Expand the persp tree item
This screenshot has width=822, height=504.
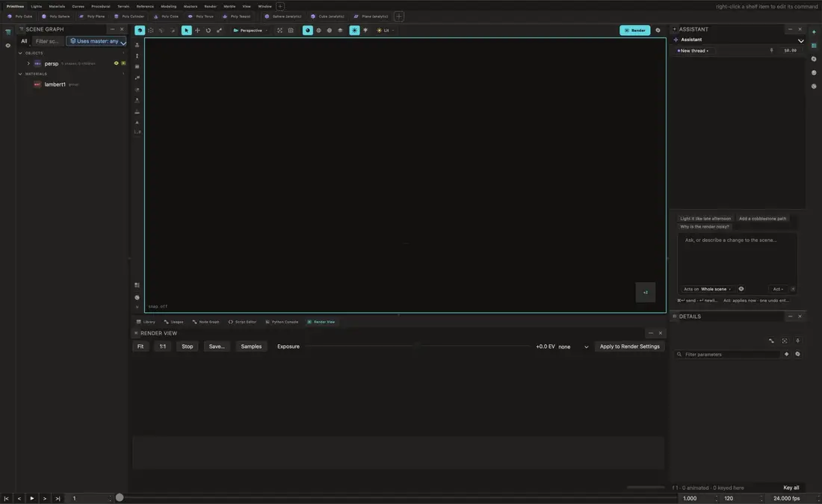pos(28,63)
